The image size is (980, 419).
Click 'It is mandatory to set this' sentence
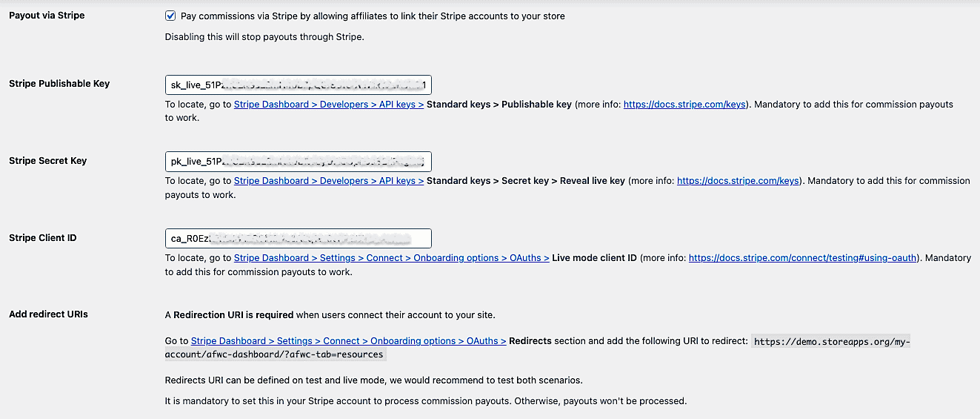426,401
